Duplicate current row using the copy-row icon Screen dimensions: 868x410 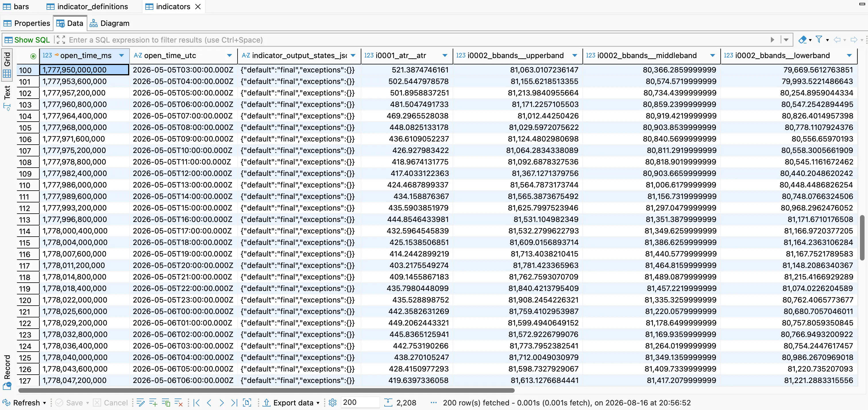(x=166, y=403)
